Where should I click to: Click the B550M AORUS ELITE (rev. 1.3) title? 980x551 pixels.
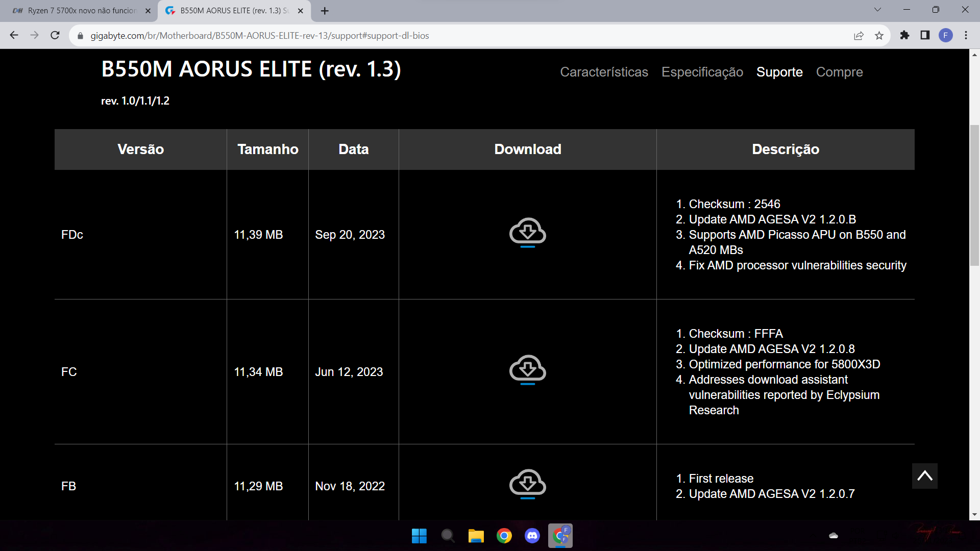(251, 69)
